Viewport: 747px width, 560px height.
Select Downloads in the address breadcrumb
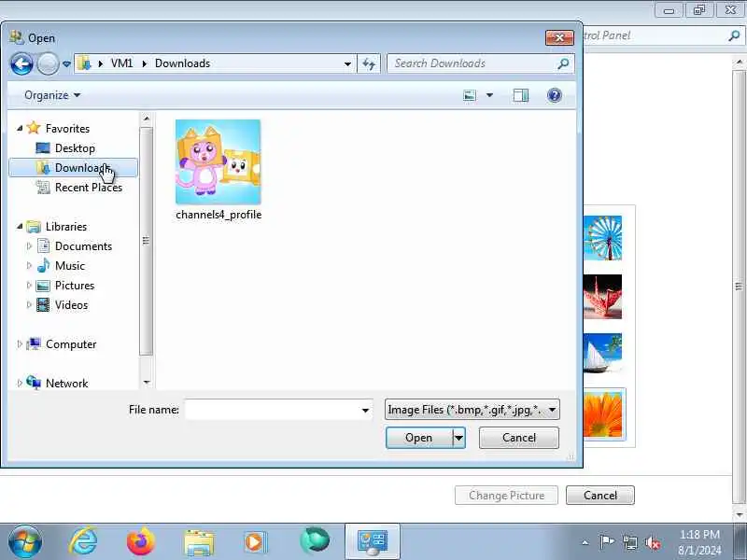tap(182, 63)
